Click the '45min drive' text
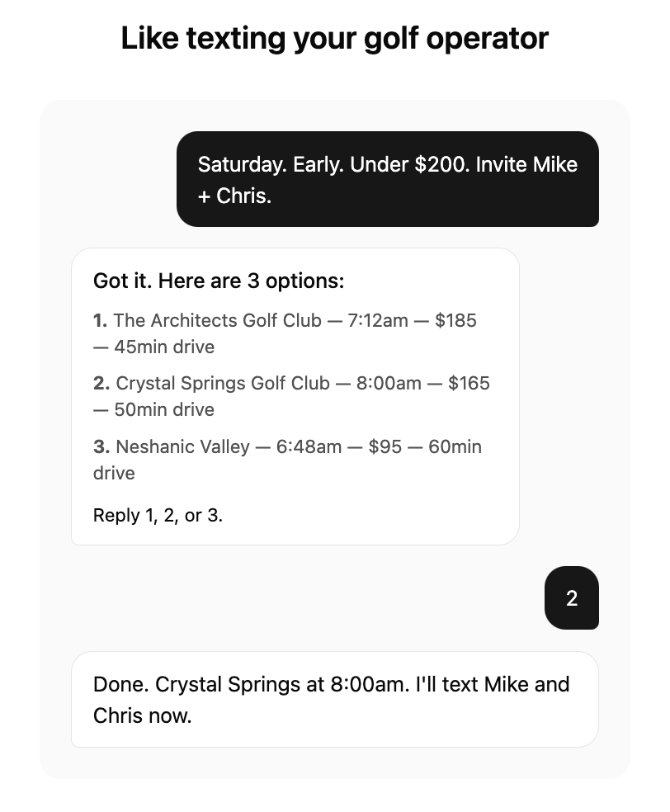The width and height of the screenshot is (670, 812). [x=164, y=347]
